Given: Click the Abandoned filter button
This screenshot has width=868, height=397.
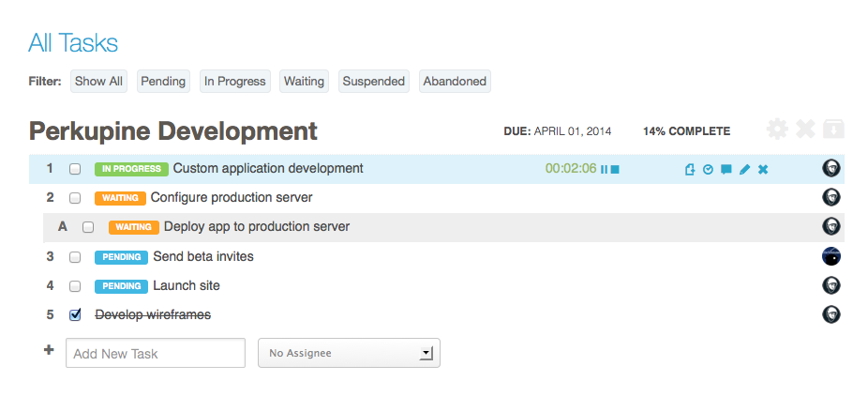Looking at the screenshot, I should point(455,81).
